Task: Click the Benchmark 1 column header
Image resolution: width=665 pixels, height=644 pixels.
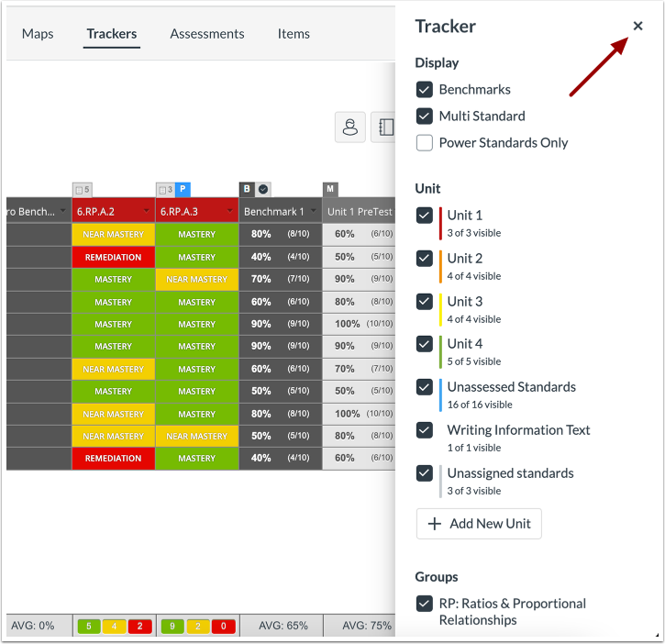Action: (x=281, y=211)
